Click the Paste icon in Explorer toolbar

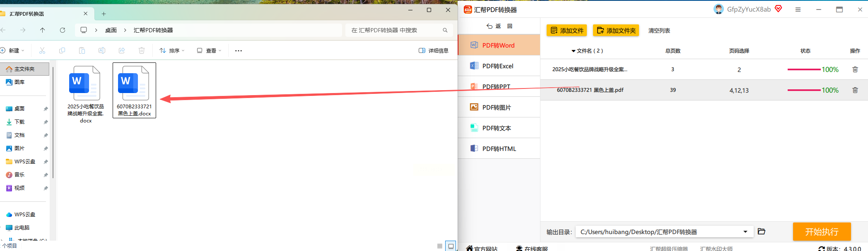[x=82, y=50]
